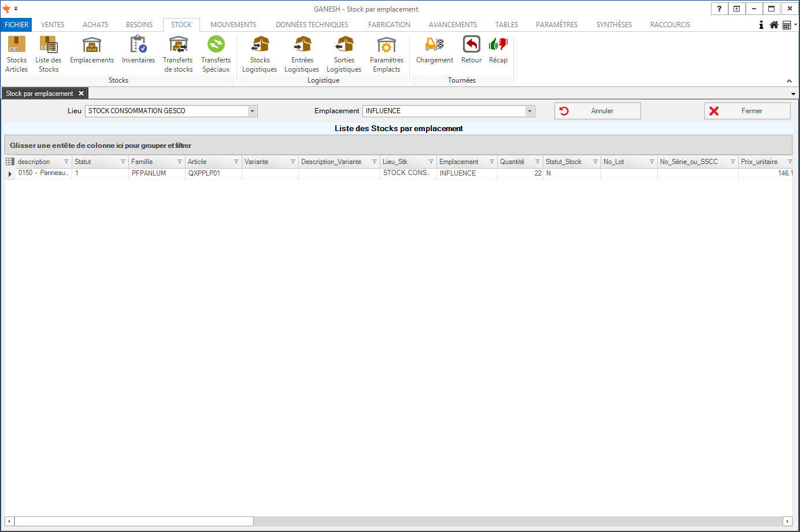
Task: Open the filter on the Famille column
Action: point(179,162)
